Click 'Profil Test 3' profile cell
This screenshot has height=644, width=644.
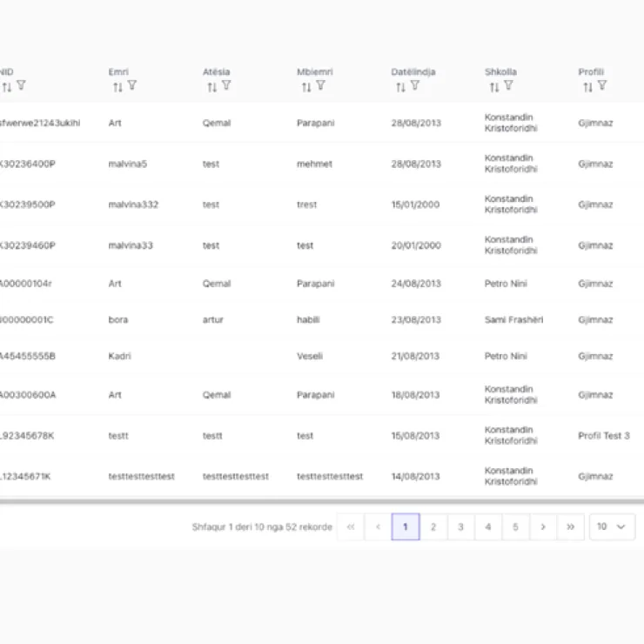pyautogui.click(x=604, y=436)
